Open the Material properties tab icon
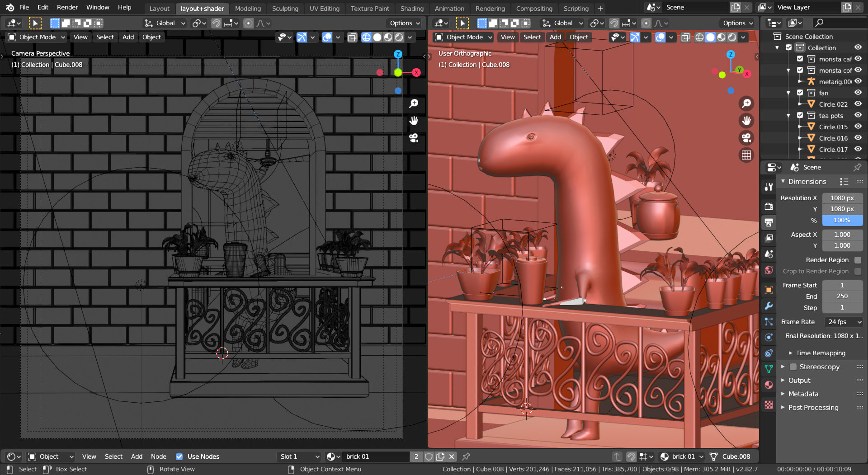 pyautogui.click(x=769, y=385)
